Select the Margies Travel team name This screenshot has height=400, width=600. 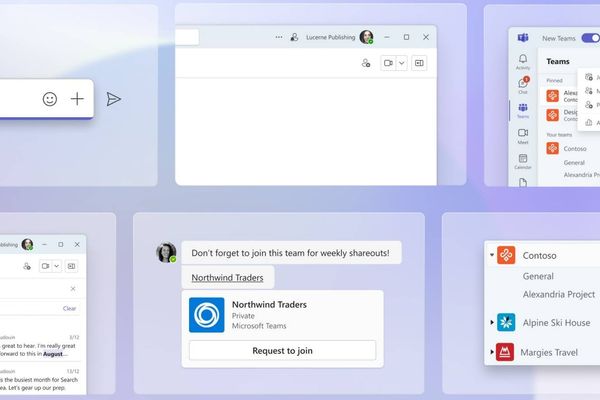[x=549, y=352]
